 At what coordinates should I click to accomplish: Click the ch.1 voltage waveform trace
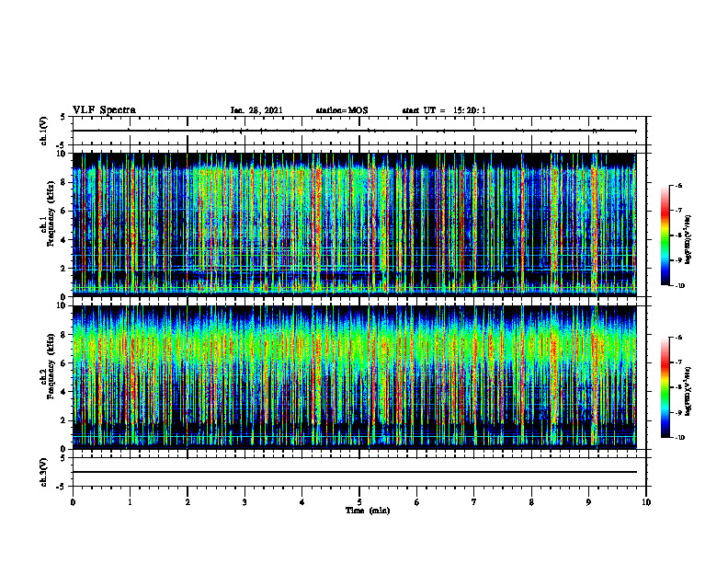click(x=354, y=131)
